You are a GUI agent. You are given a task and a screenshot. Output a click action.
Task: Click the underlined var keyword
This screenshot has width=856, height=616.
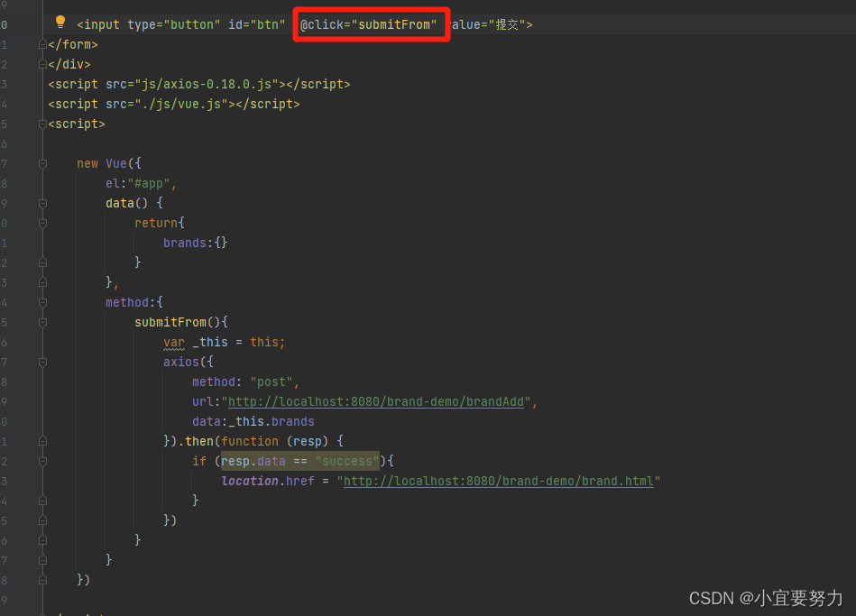(173, 343)
